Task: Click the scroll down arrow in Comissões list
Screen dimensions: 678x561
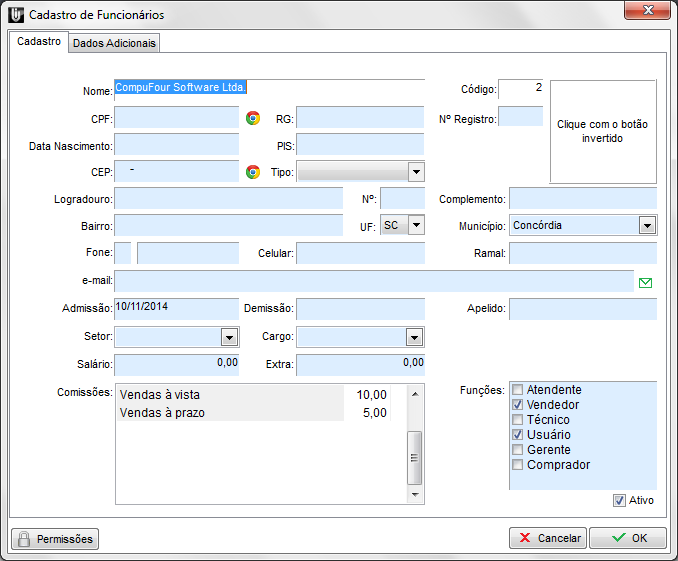Action: (414, 494)
